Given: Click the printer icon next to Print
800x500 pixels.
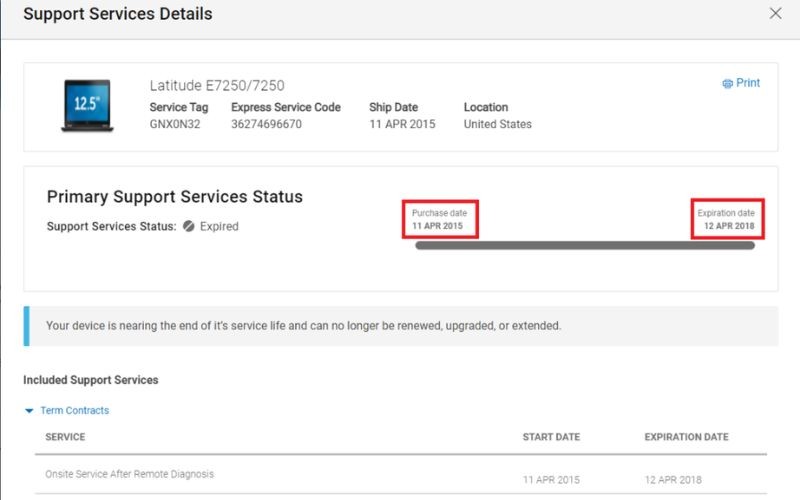Looking at the screenshot, I should pyautogui.click(x=727, y=84).
